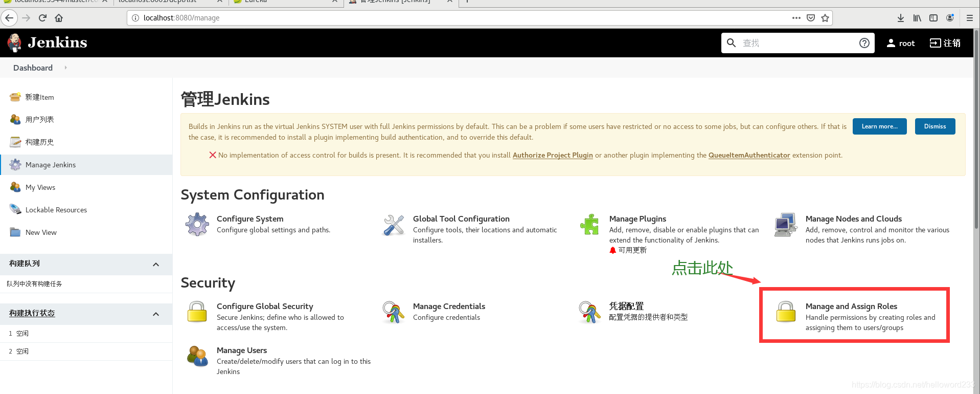The image size is (980, 394).
Task: Open the 凭据配置 link
Action: (x=626, y=306)
